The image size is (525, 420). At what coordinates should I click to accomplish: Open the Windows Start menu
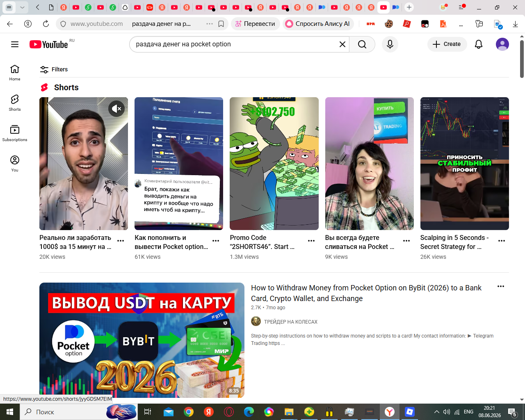pyautogui.click(x=10, y=412)
